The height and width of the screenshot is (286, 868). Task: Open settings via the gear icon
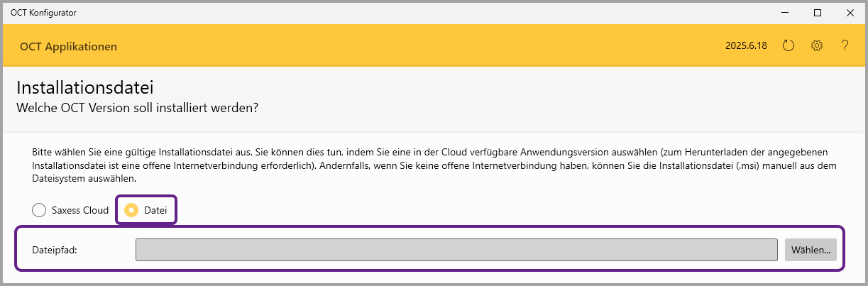point(817,46)
